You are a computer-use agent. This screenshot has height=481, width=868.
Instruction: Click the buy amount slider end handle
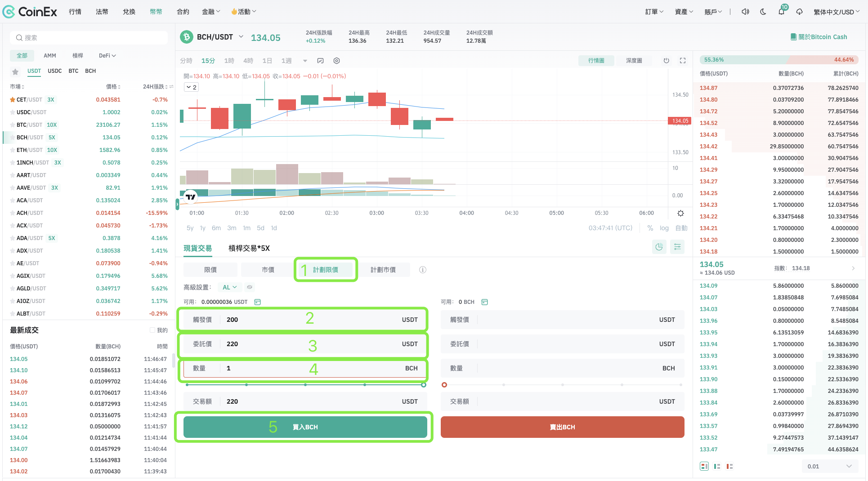[424, 385]
